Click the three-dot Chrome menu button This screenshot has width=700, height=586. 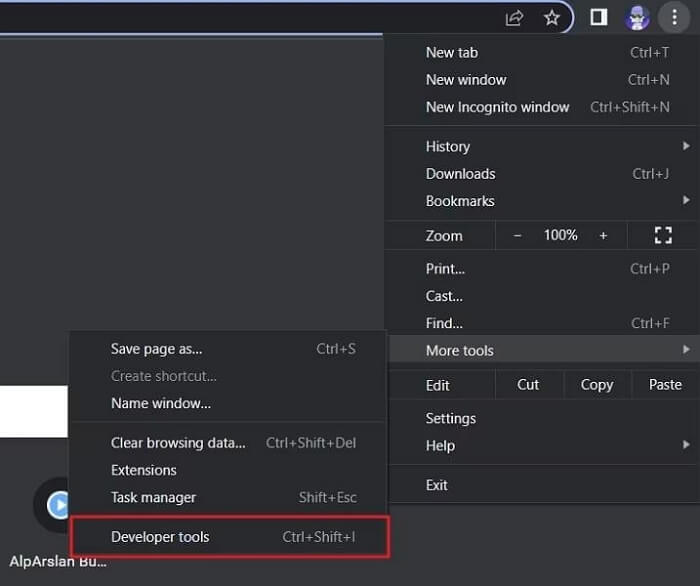click(674, 18)
